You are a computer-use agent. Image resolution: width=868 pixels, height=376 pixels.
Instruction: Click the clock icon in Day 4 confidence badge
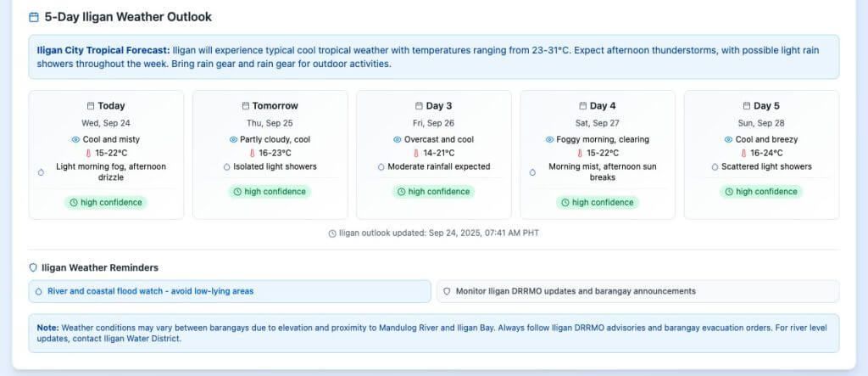click(x=565, y=203)
